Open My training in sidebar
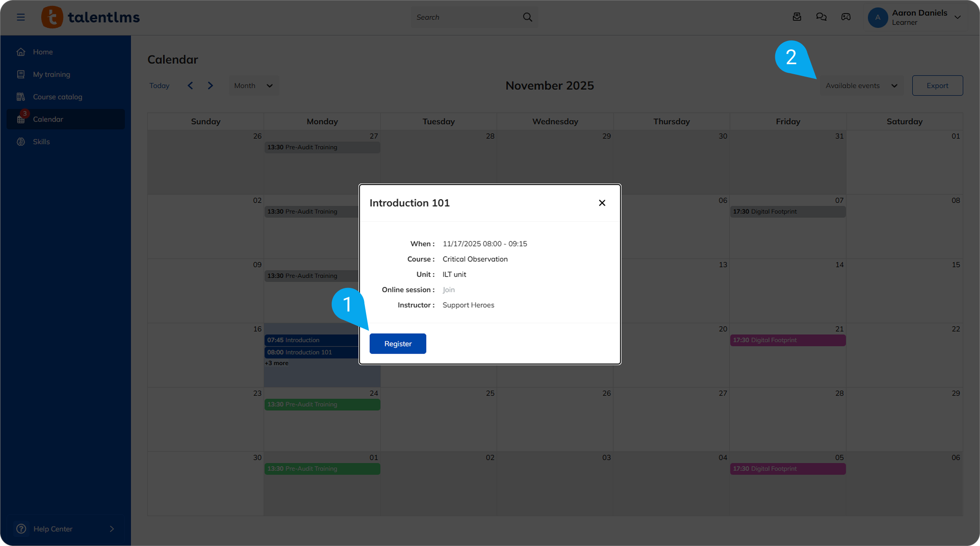The height and width of the screenshot is (546, 980). (x=52, y=74)
